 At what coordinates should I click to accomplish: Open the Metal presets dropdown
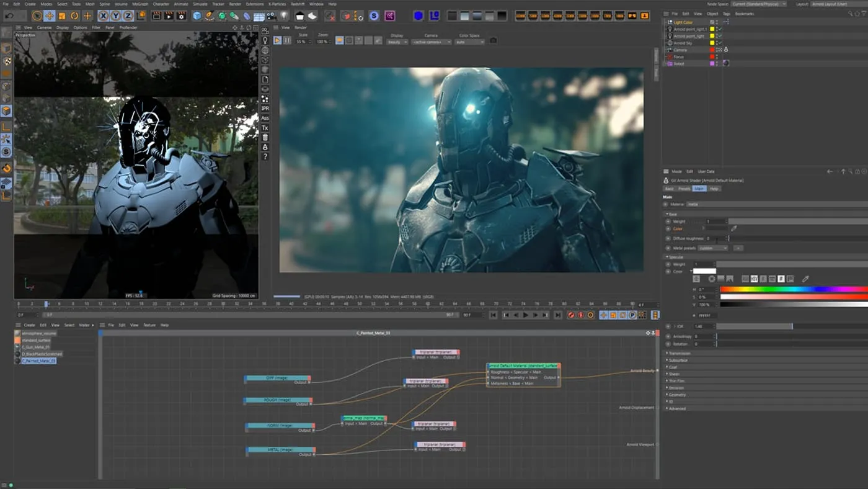(x=712, y=248)
